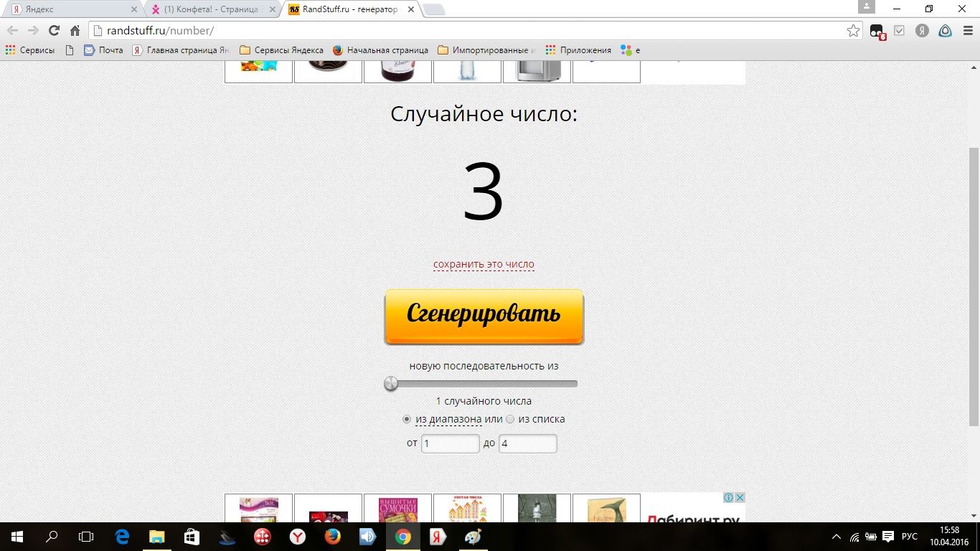Open the Импортированные bookmarks folder

(x=487, y=50)
